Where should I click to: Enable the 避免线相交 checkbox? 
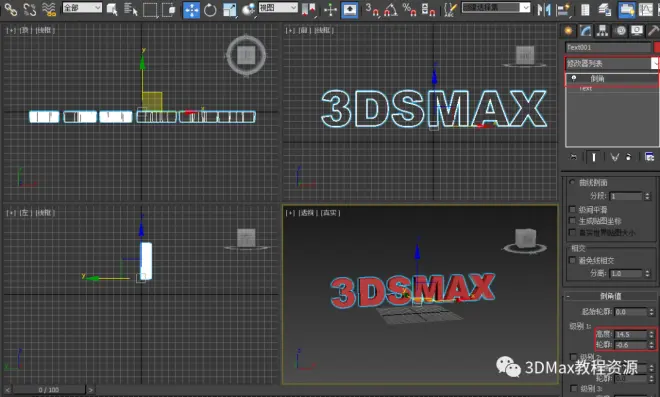pyautogui.click(x=572, y=260)
